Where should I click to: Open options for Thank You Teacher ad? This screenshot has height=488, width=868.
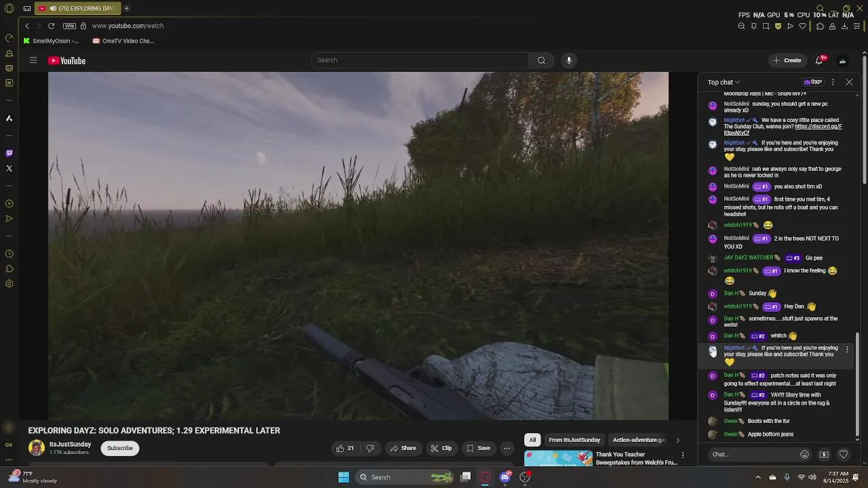tap(683, 455)
